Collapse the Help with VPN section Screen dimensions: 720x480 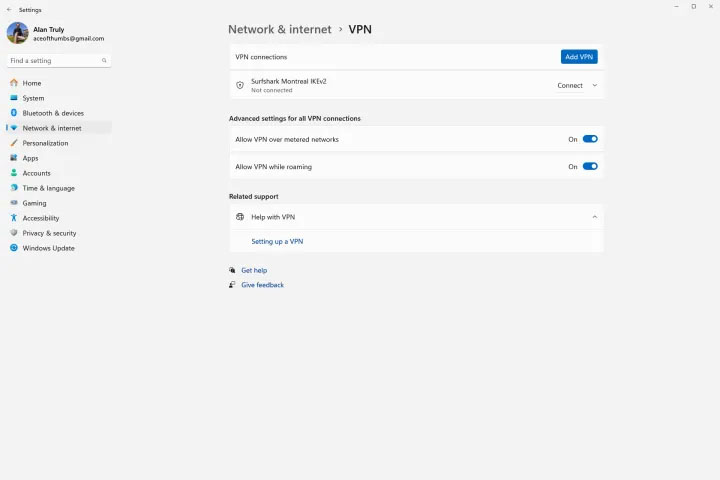[x=595, y=217]
